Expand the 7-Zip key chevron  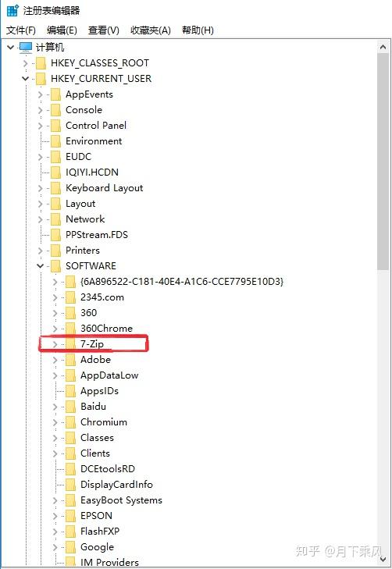click(x=55, y=344)
